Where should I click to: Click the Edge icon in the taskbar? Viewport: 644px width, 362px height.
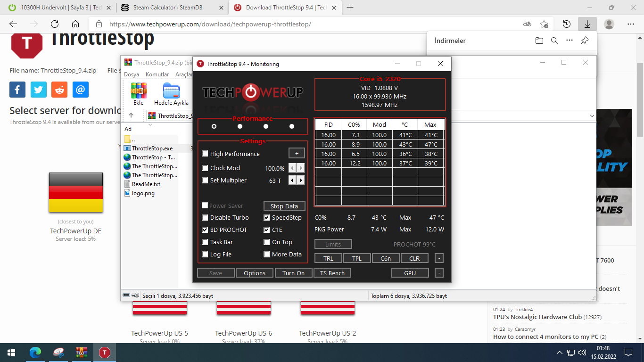[x=35, y=353]
